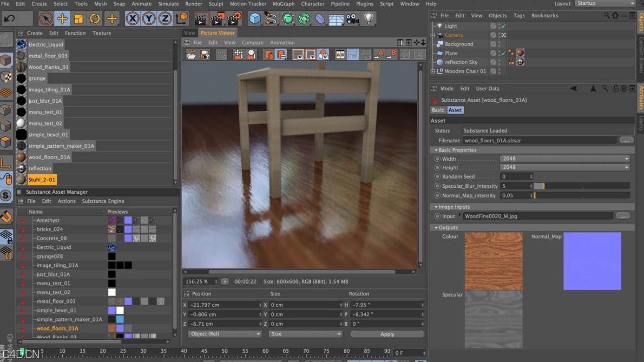
Task: Select the Move tool in the top toolbar
Action: coord(63,18)
